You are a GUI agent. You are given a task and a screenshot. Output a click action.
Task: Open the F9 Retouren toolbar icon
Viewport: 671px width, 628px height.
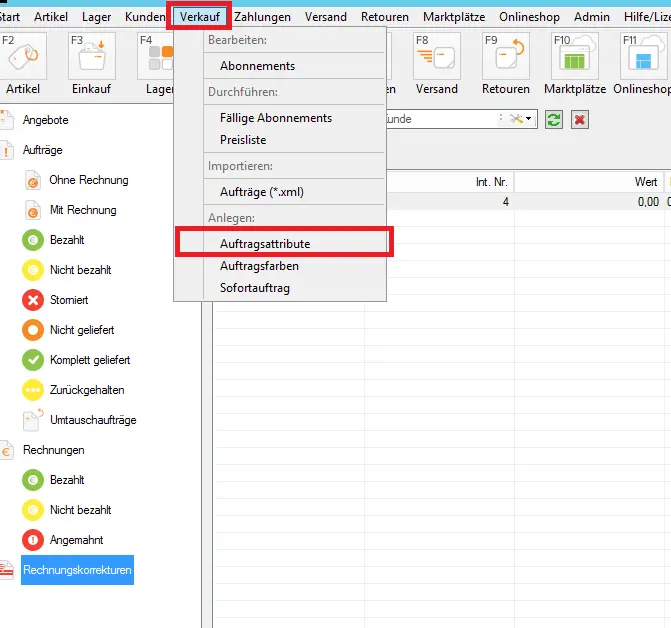point(506,56)
